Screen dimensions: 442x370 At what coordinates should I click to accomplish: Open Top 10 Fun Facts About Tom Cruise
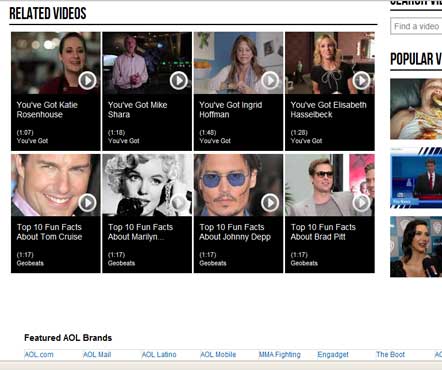[49, 232]
